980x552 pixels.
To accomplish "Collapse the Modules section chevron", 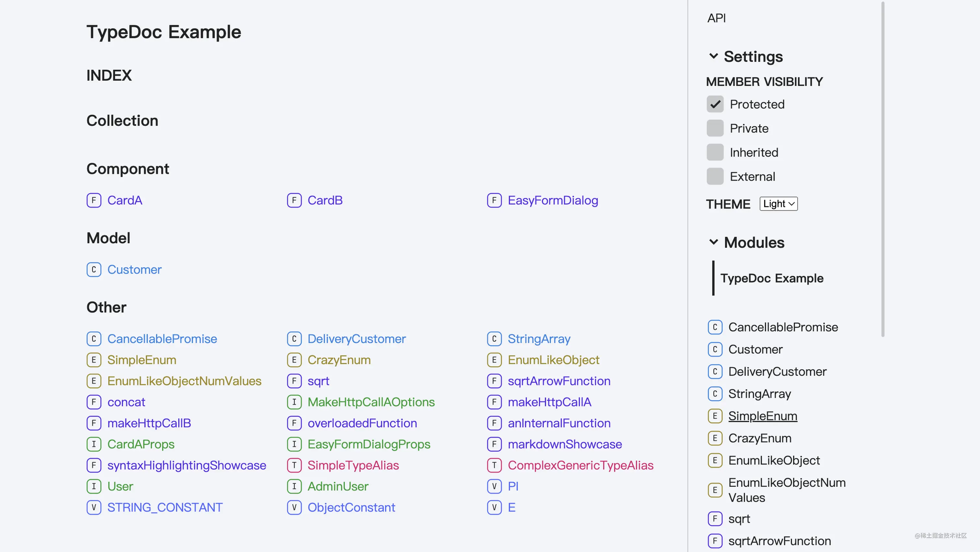I will [713, 242].
